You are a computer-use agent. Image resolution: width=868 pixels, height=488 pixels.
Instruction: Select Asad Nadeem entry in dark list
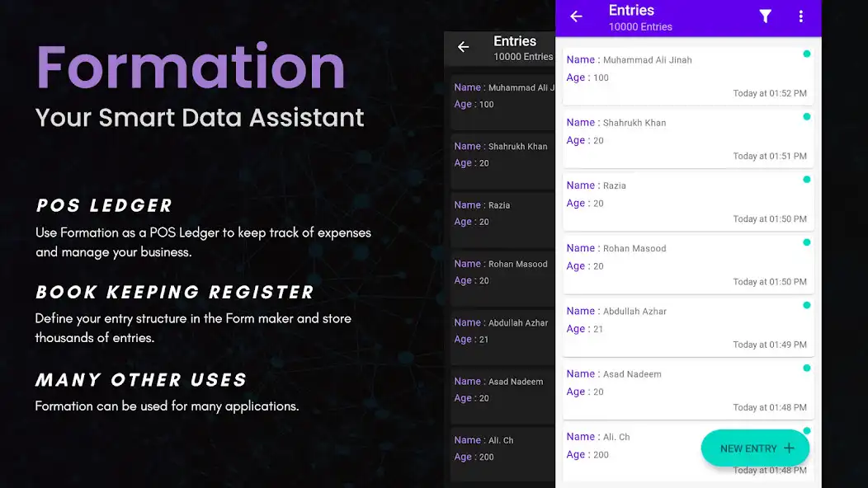pos(502,396)
